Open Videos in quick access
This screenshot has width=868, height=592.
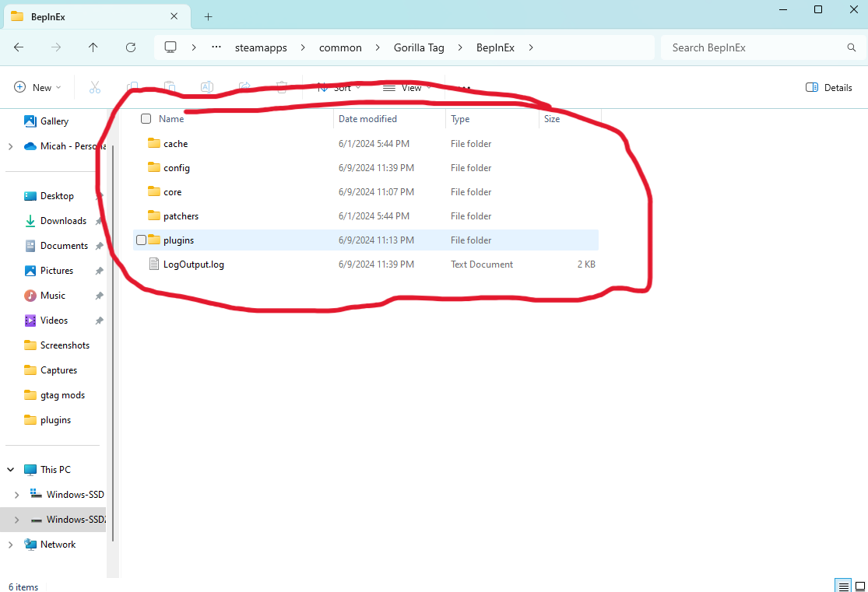(54, 321)
